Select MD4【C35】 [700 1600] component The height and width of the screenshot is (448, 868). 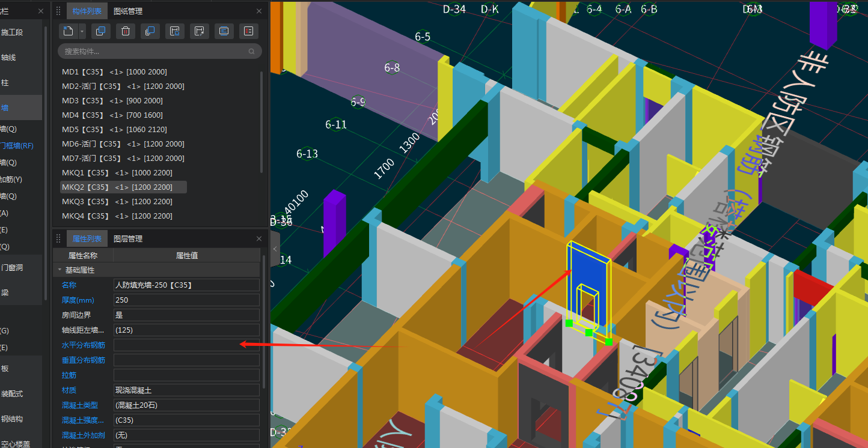click(x=112, y=115)
